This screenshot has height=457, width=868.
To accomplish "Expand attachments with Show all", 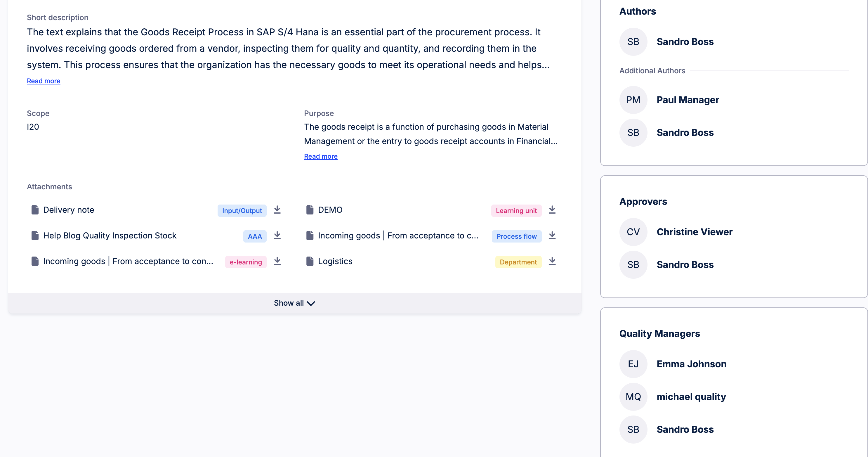I will (x=294, y=303).
